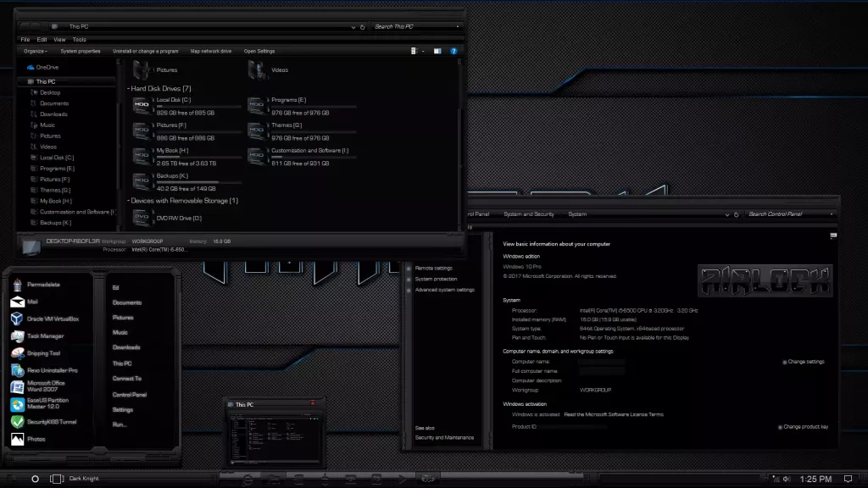Screen dimensions: 868x488
Task: Click the Help question mark in Explorer toolbar
Action: coord(455,50)
